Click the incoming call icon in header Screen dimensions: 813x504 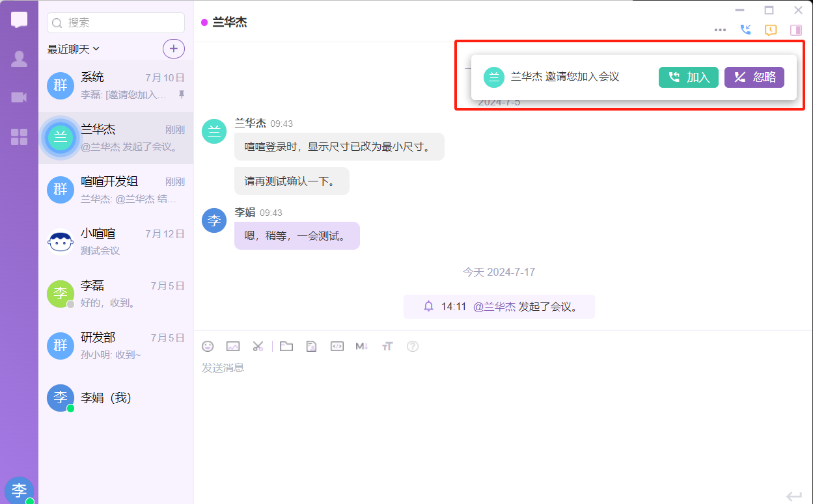pos(746,30)
